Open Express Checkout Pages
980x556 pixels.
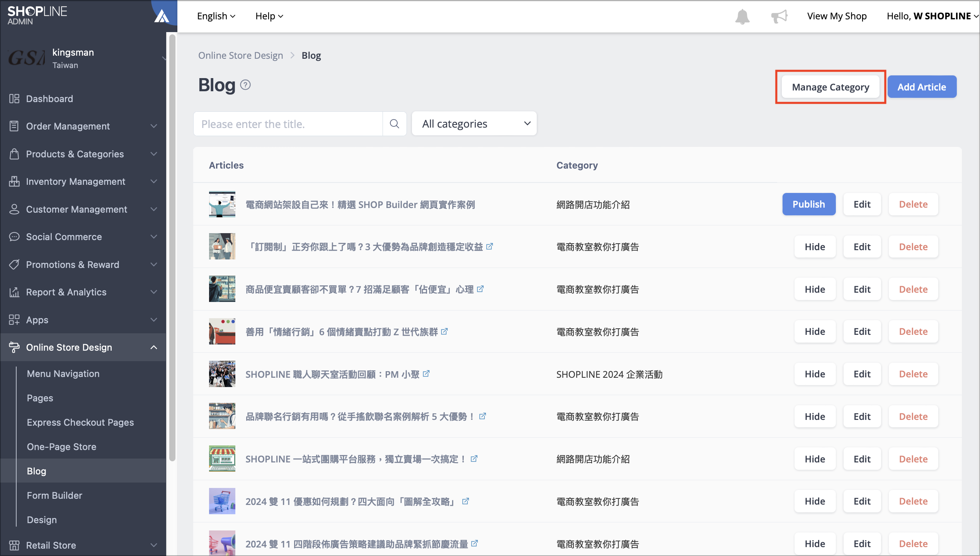point(80,422)
